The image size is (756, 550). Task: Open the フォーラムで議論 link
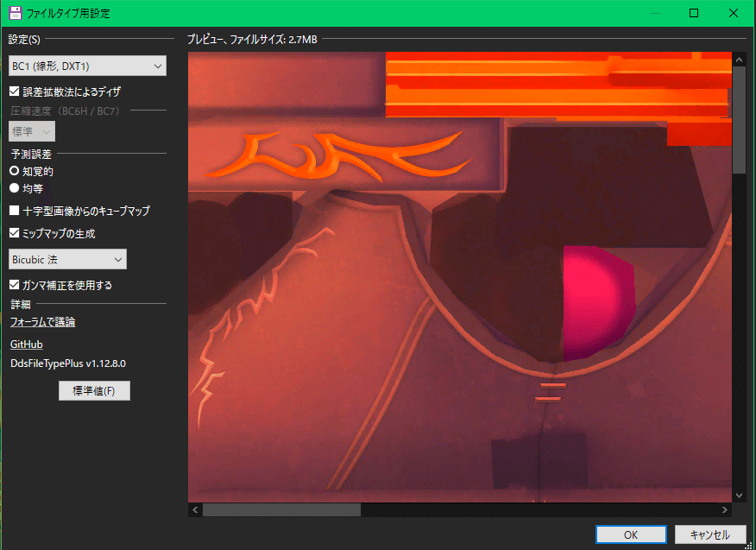pyautogui.click(x=43, y=322)
